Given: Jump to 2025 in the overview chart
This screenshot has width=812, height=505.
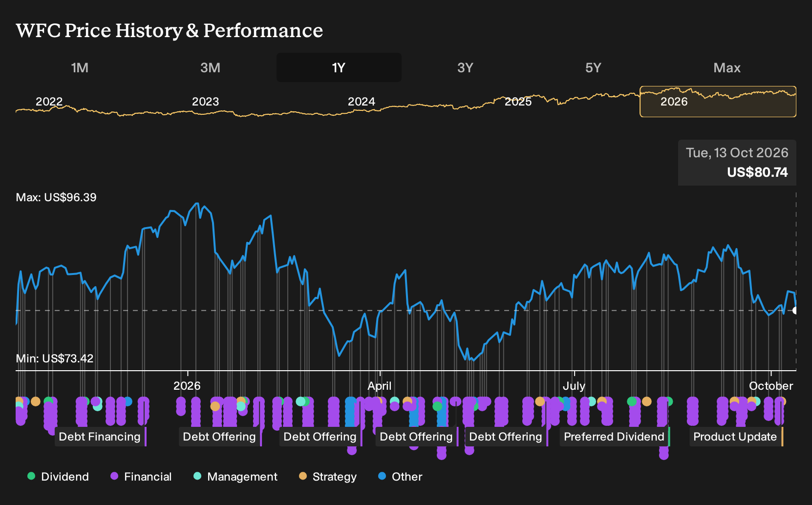Looking at the screenshot, I should click(x=518, y=102).
